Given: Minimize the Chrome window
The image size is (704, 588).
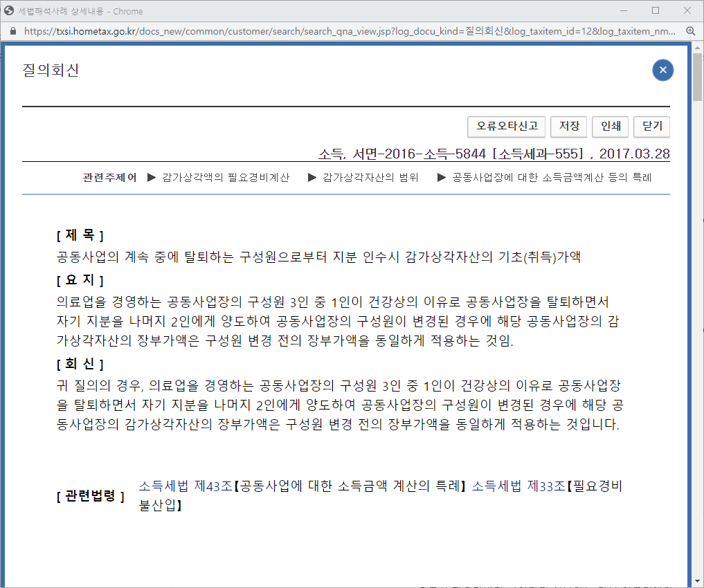Looking at the screenshot, I should (x=623, y=11).
